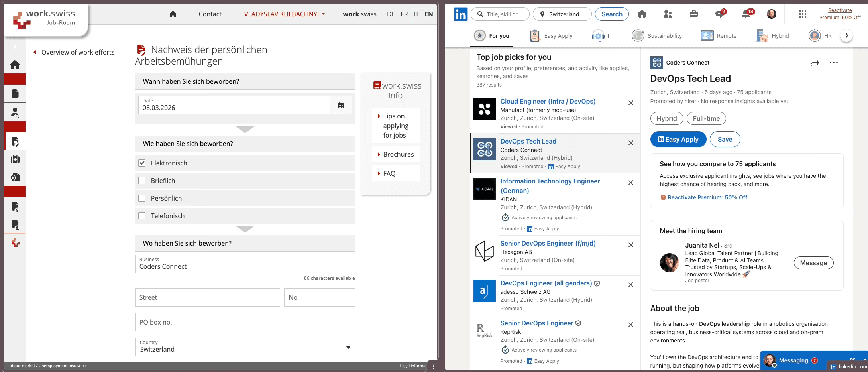The image size is (868, 372).
Task: Click the Street input field
Action: point(207,297)
